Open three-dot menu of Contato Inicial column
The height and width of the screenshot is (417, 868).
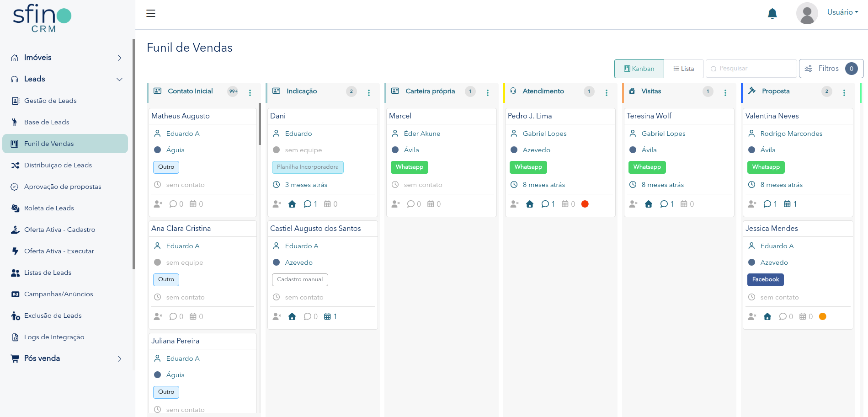tap(250, 92)
